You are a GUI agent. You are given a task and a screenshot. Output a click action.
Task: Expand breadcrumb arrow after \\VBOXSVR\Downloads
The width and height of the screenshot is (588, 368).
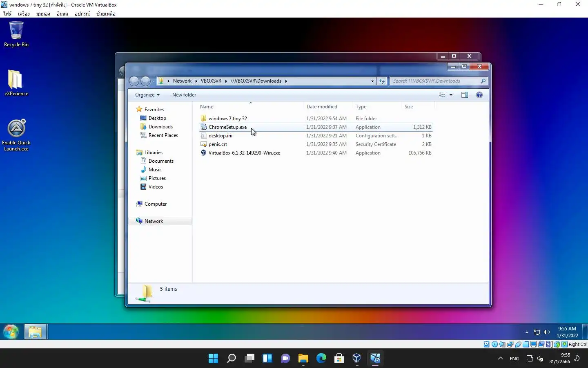click(x=286, y=81)
